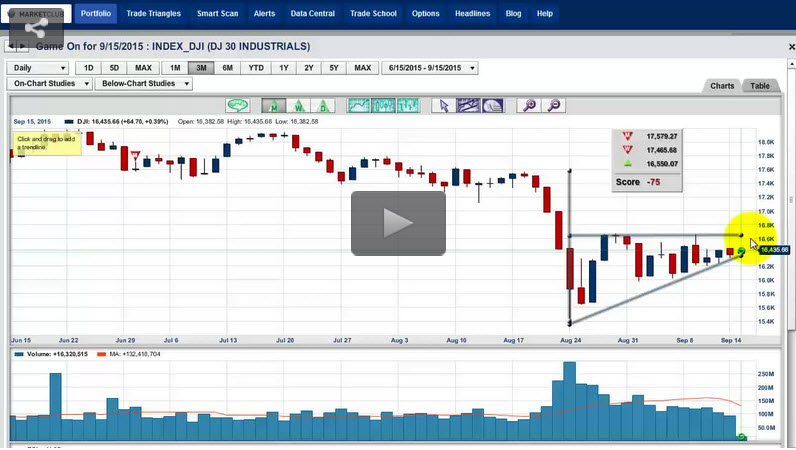Select the line chart style icon
The image size is (796, 450).
coord(359,106)
